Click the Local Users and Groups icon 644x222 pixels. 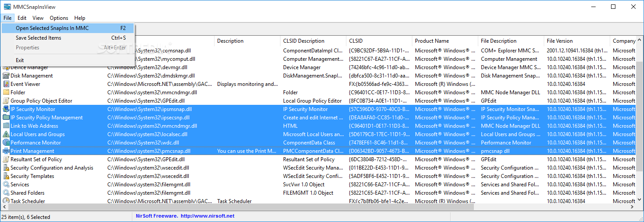pyautogui.click(x=6, y=134)
